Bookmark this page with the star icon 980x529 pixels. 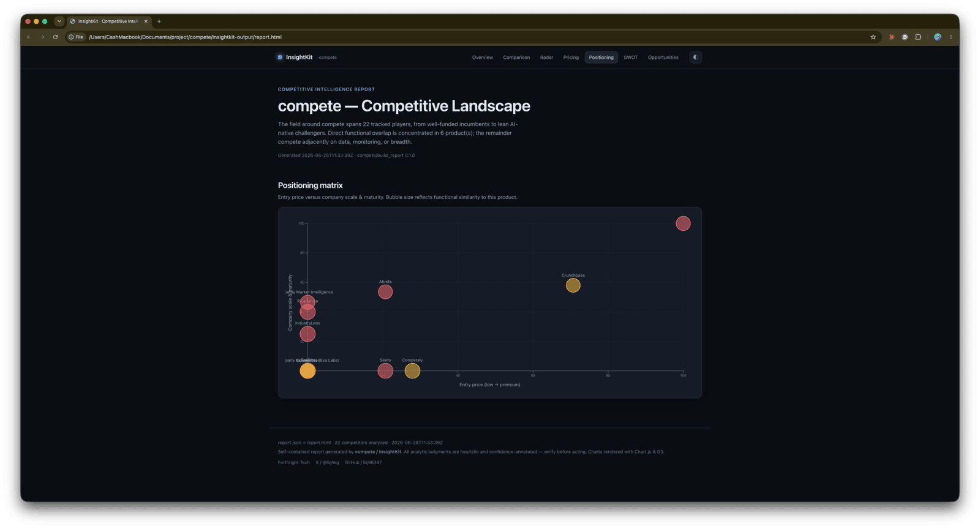point(873,37)
